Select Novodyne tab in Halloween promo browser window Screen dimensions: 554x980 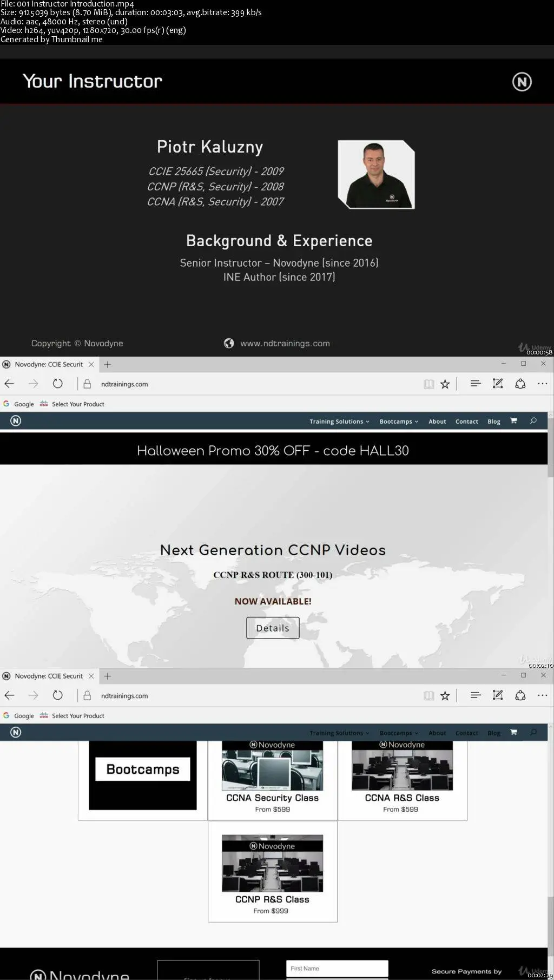(49, 364)
